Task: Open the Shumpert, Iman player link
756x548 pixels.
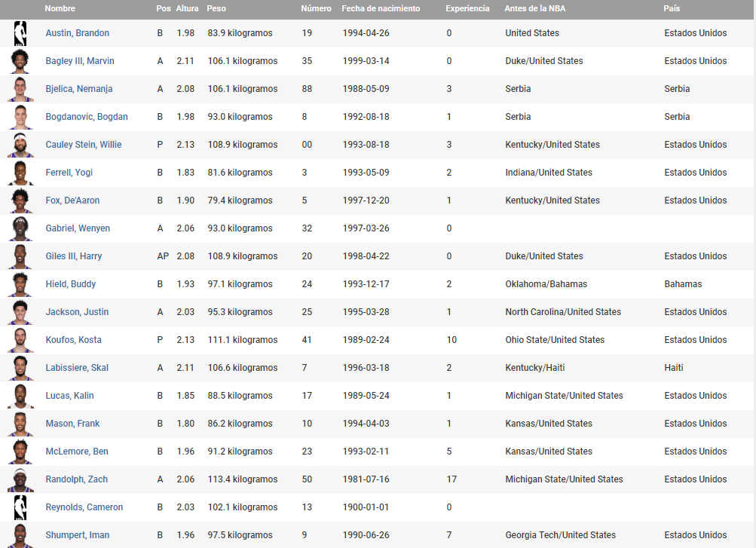Action: pyautogui.click(x=78, y=535)
